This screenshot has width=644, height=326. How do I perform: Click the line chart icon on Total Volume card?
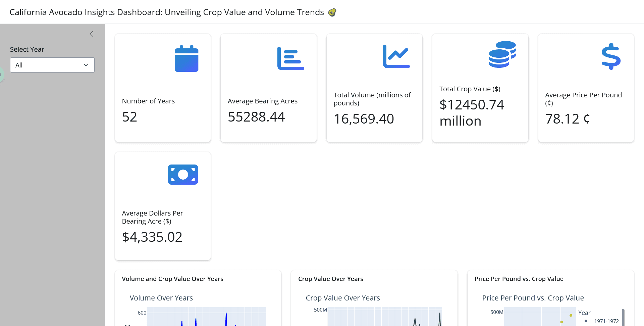pos(396,56)
